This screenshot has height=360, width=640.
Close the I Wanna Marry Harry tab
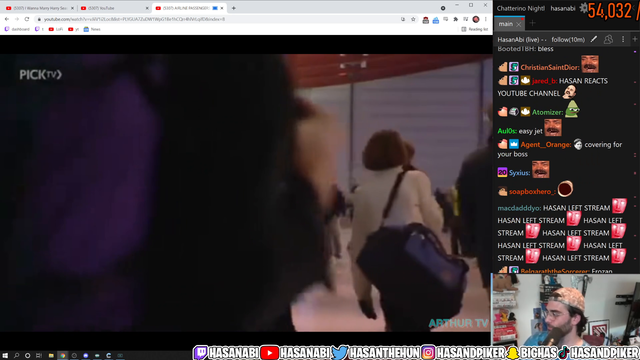click(x=73, y=8)
